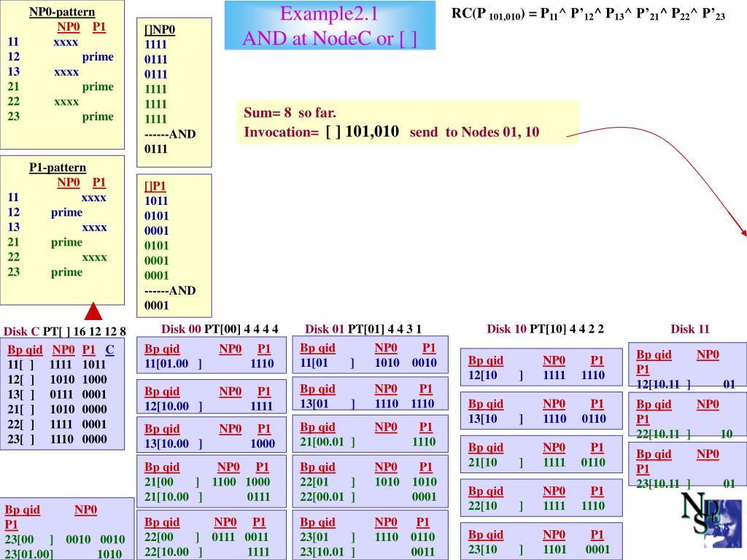The width and height of the screenshot is (747, 560).
Task: Click row '21[10.00 ] 0111'
Action: 207,497
